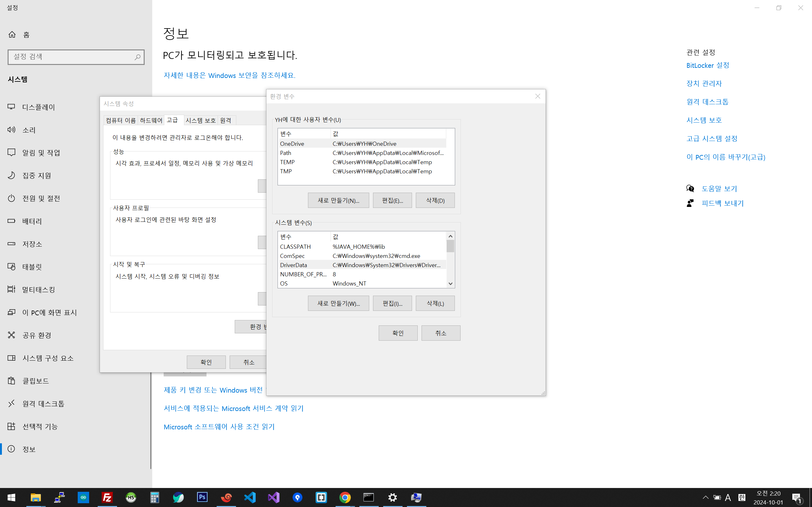The image size is (812, 507).
Task: Switch to the 하드웨어 tab
Action: point(151,120)
